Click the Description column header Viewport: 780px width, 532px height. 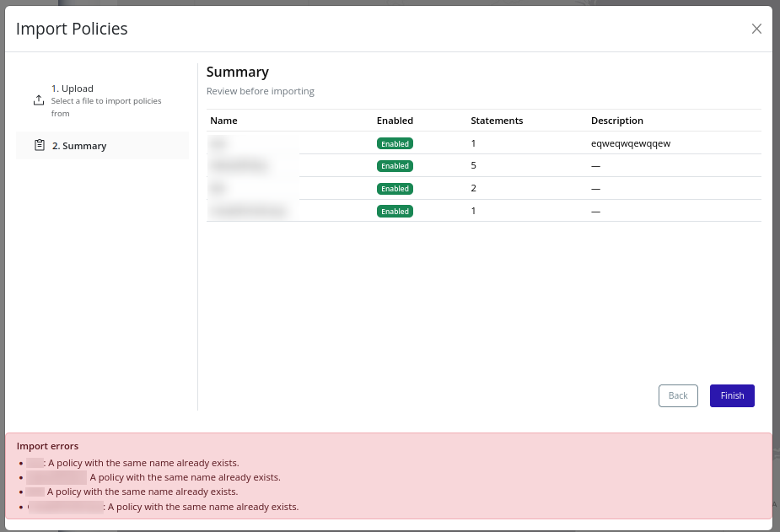[x=616, y=120]
